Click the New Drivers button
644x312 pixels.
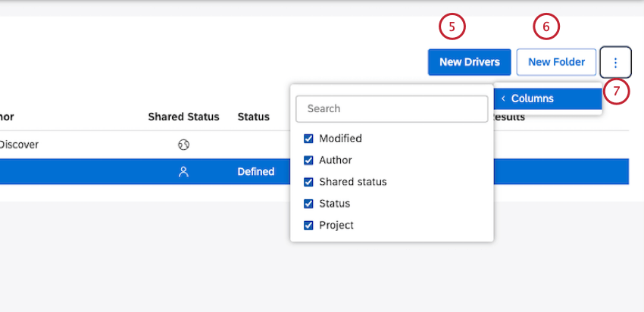coord(470,62)
